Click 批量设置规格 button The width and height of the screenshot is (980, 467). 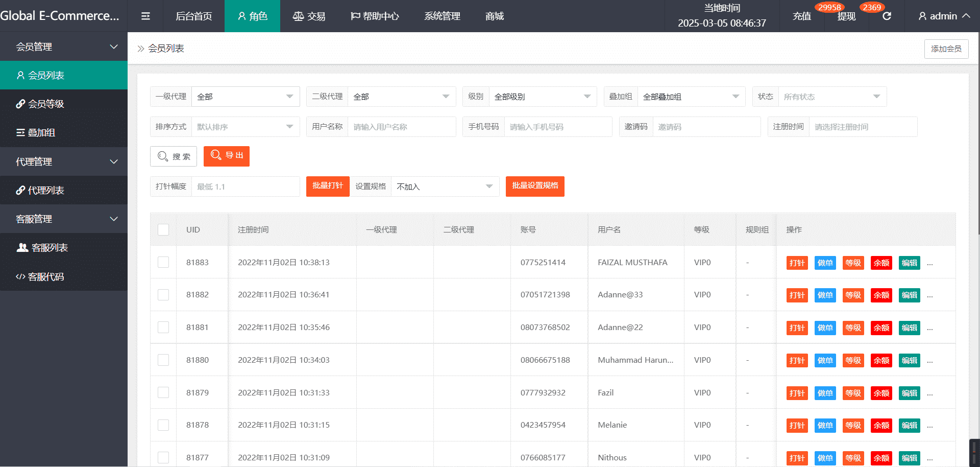535,186
